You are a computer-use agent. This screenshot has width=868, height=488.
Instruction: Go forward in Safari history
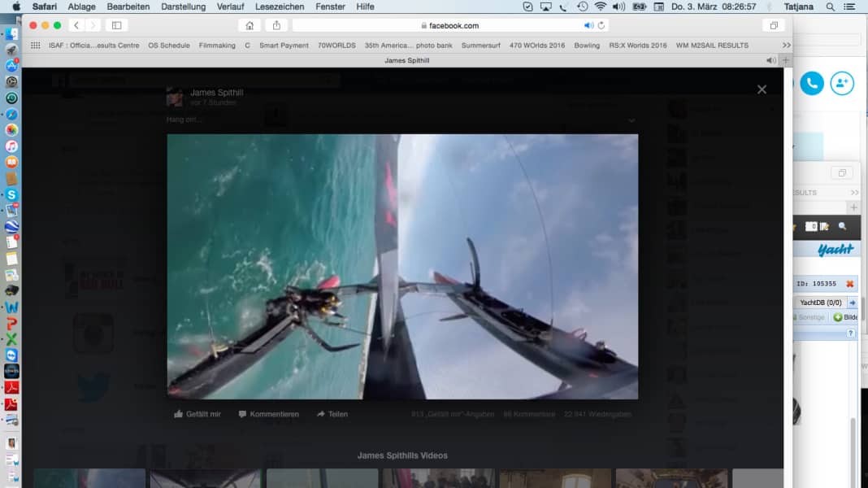coord(93,25)
